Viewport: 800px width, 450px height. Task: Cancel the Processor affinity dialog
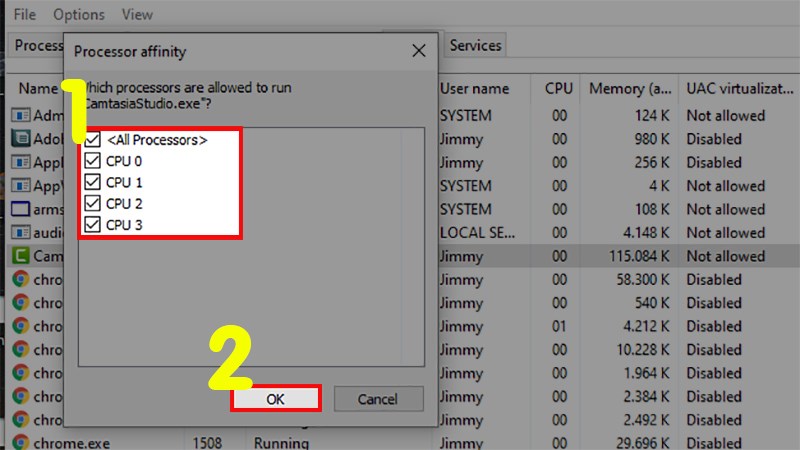tap(378, 398)
